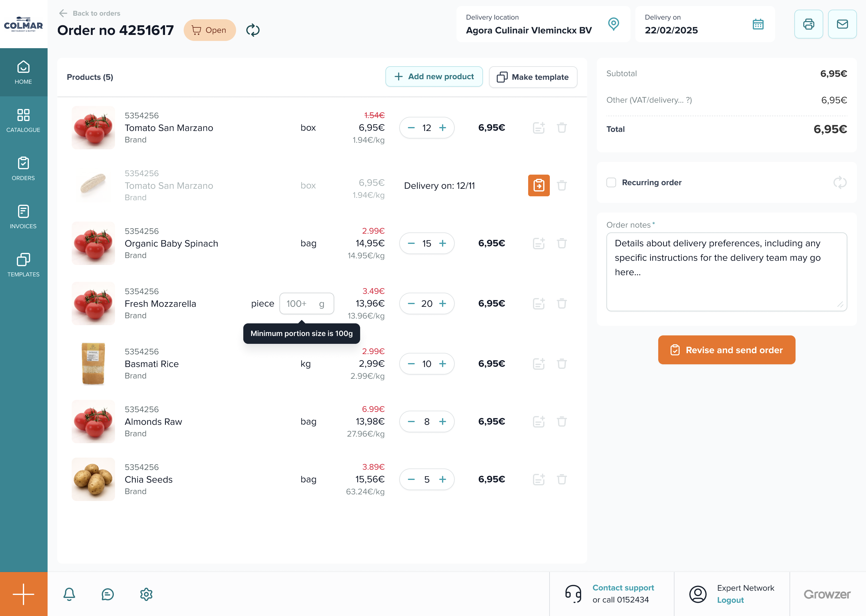
Task: Click the print order icon
Action: click(808, 24)
